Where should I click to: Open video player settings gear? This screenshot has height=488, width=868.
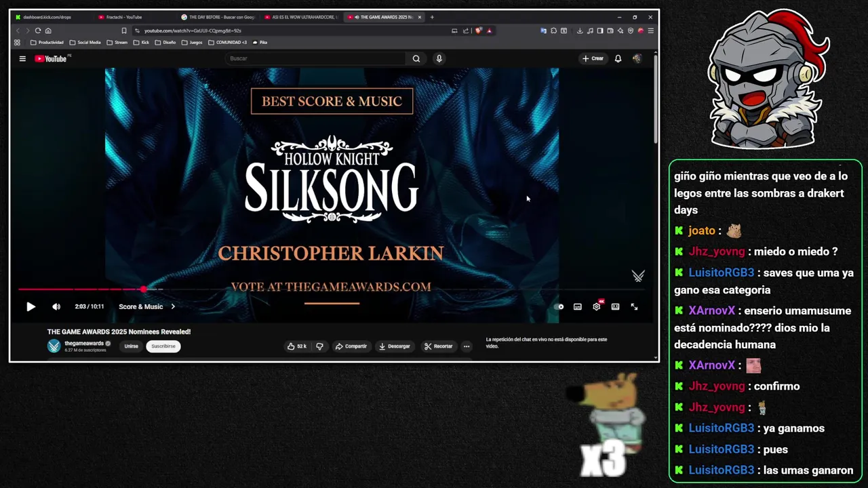pyautogui.click(x=597, y=307)
